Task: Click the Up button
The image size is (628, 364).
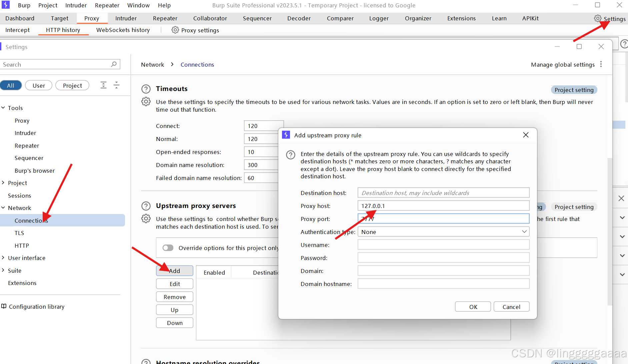Action: [x=175, y=310]
